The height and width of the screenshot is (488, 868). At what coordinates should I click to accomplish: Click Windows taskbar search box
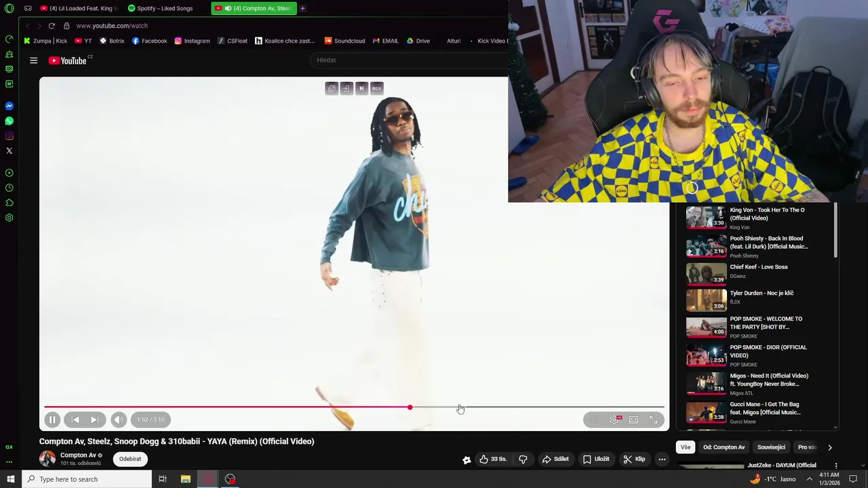87,479
